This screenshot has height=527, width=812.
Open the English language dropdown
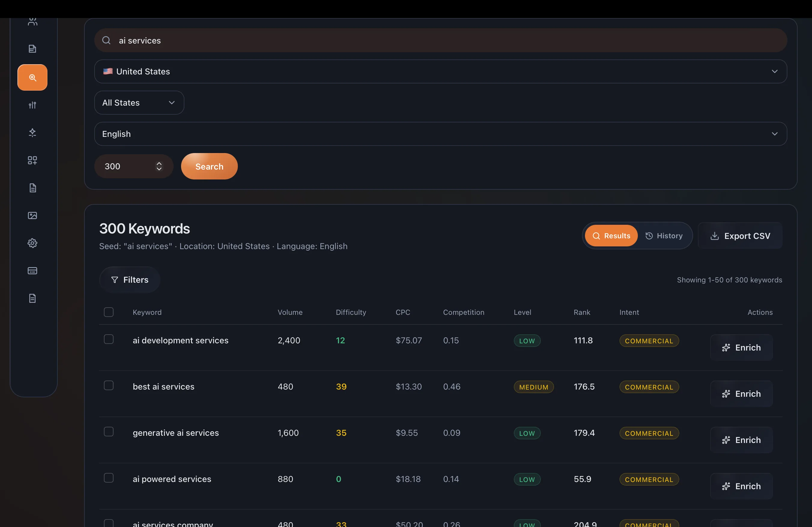[x=441, y=134]
